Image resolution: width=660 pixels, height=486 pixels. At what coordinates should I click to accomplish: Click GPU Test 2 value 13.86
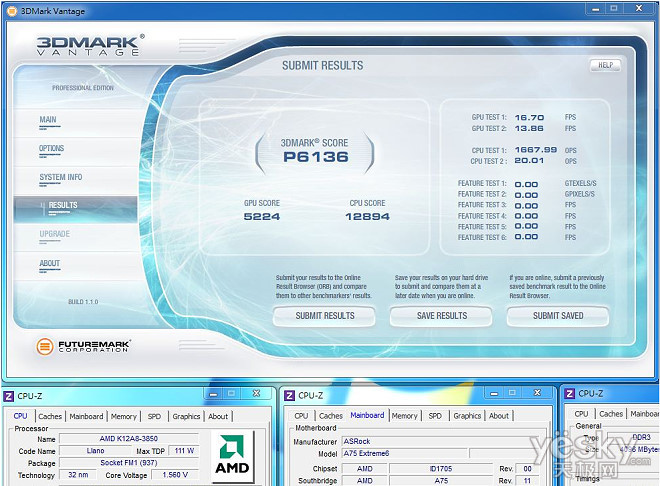point(529,128)
